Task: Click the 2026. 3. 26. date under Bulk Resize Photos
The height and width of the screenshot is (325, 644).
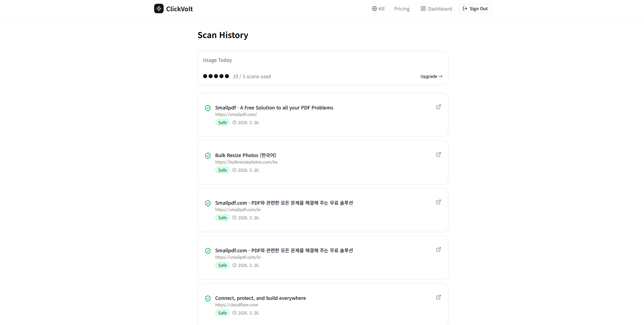Action: (249, 170)
